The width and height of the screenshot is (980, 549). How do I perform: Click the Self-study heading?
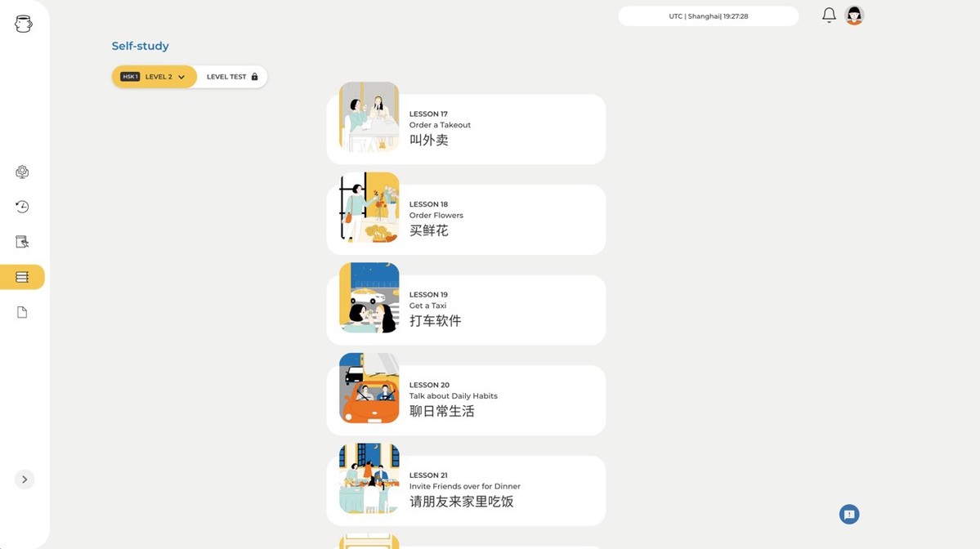(140, 46)
